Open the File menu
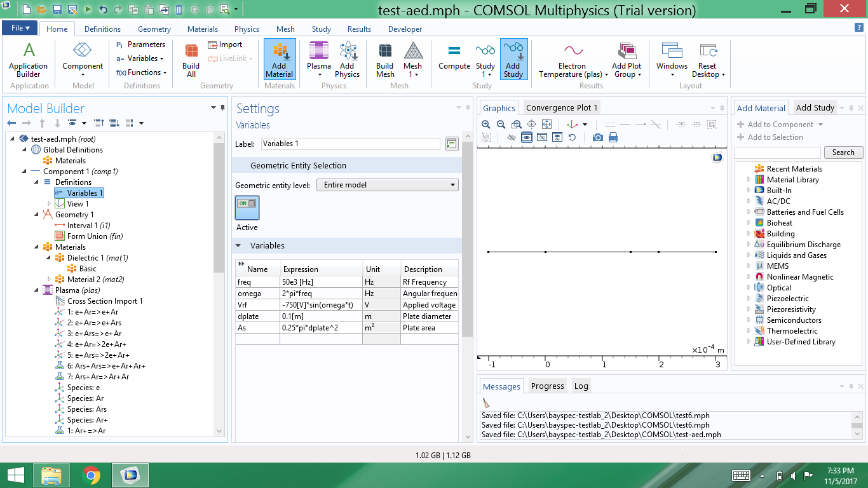 (20, 28)
